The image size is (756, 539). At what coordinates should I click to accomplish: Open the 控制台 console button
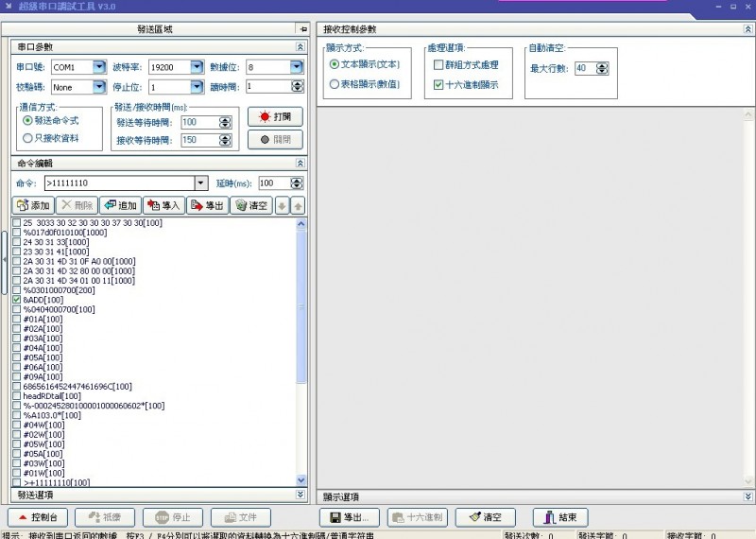pyautogui.click(x=38, y=517)
